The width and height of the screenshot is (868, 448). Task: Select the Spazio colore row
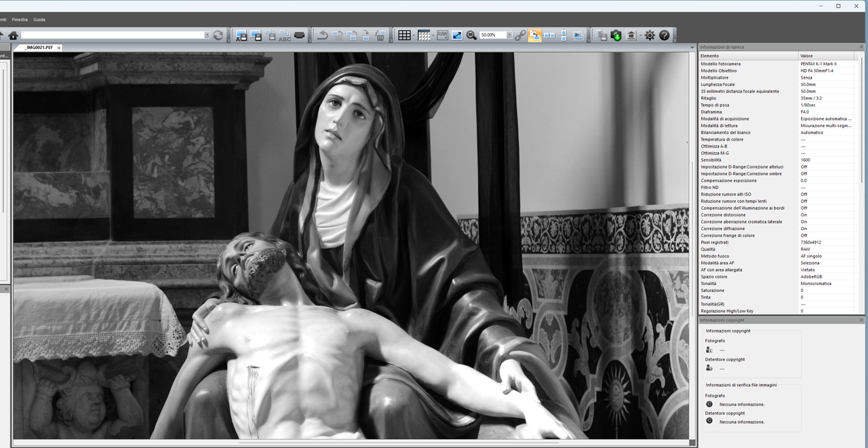pyautogui.click(x=778, y=276)
